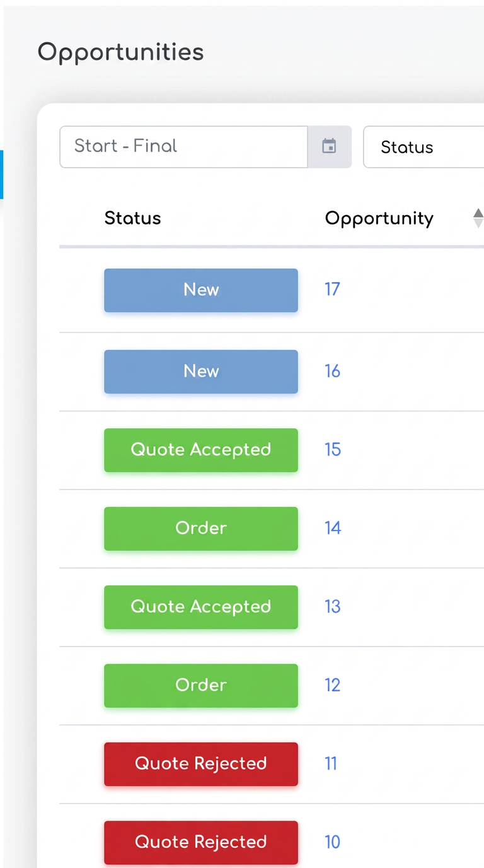Open opportunity number 15
484x868 pixels.
332,450
